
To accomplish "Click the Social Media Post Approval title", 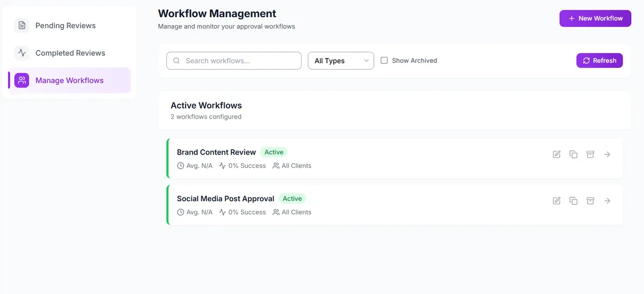I will pyautogui.click(x=225, y=199).
